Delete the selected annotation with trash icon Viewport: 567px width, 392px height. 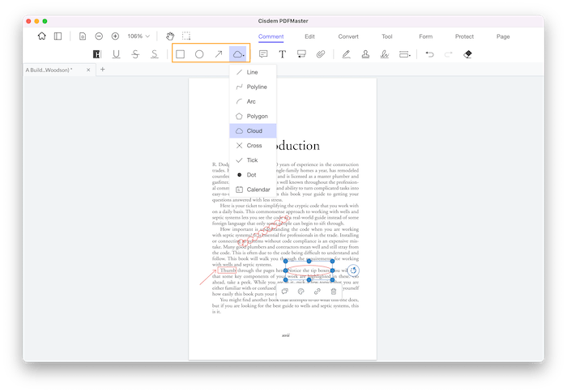coord(334,292)
